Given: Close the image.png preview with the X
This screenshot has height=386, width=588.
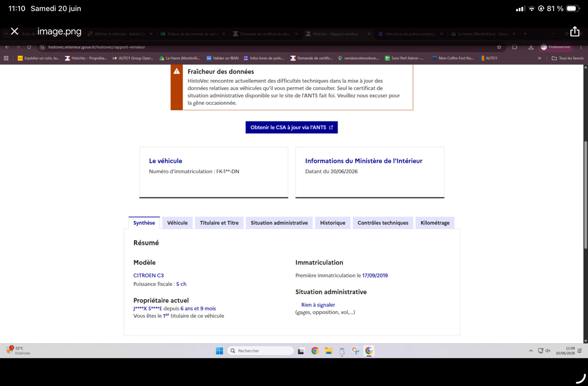Looking at the screenshot, I should [15, 31].
